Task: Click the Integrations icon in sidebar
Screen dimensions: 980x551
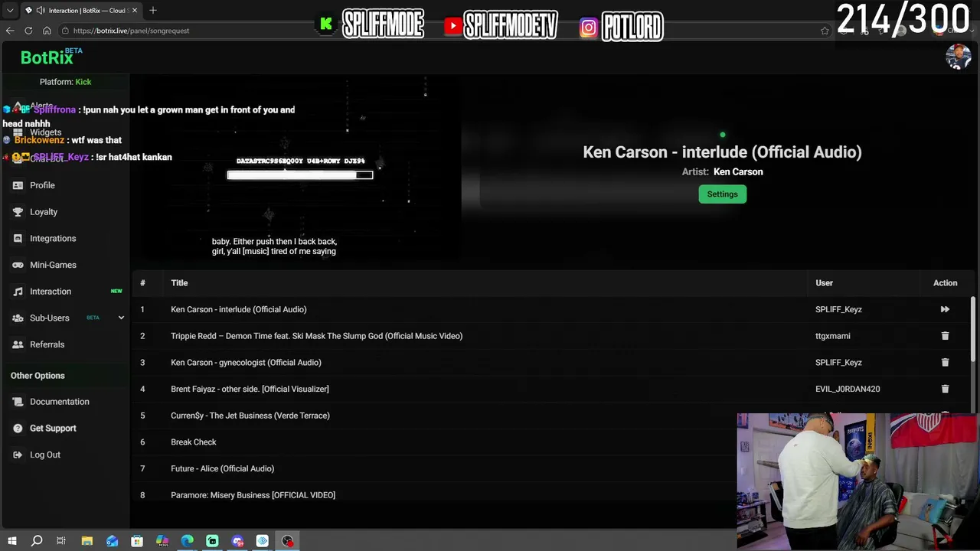Action: tap(18, 239)
